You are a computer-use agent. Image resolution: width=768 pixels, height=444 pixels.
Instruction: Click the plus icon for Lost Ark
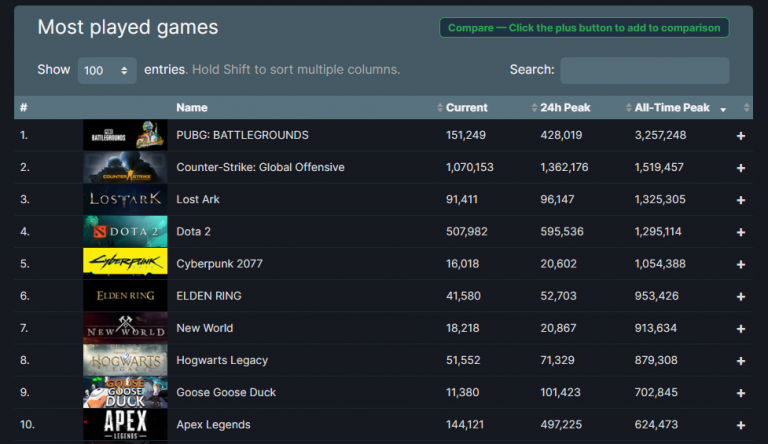click(741, 200)
